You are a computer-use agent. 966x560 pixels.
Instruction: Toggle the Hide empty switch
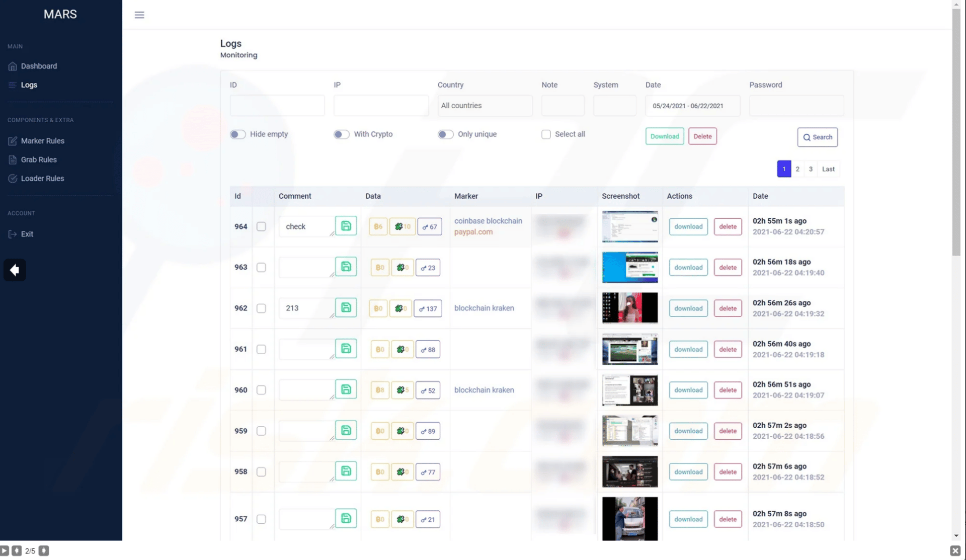tap(237, 134)
